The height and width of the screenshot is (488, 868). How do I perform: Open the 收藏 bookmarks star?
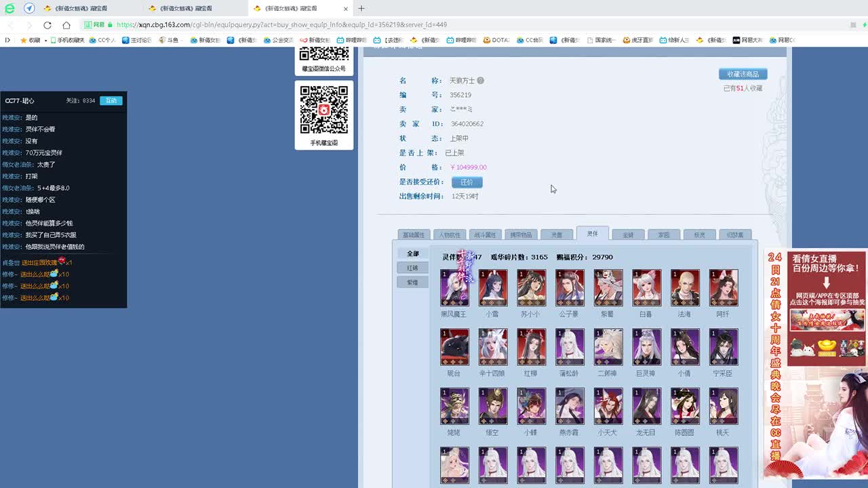pyautogui.click(x=31, y=40)
